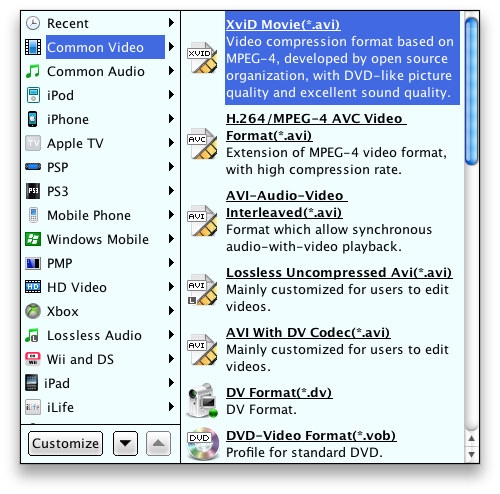This screenshot has width=500, height=494.
Task: Click the iPhone device icon
Action: (32, 119)
